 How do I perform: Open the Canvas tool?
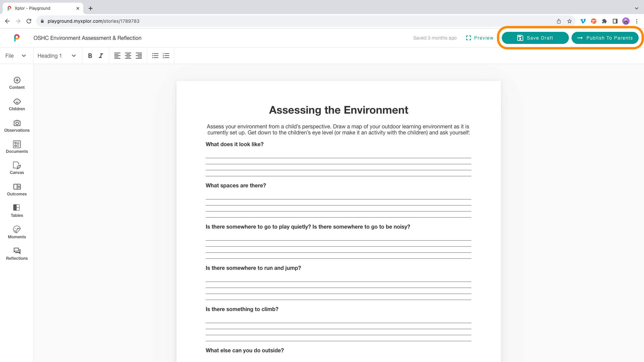click(17, 168)
